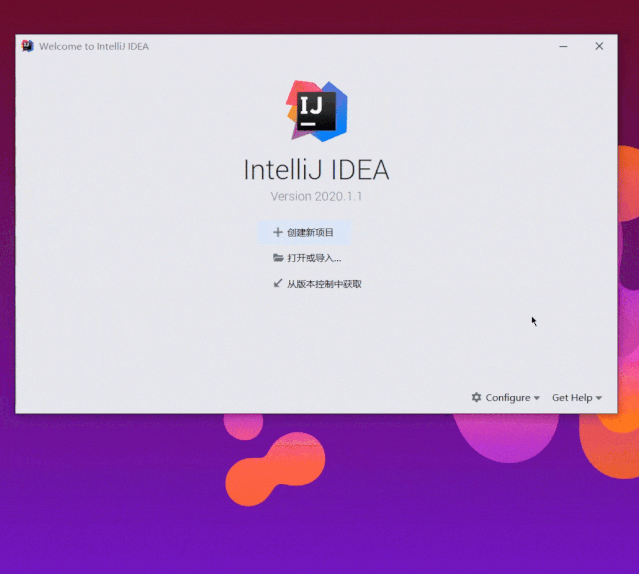Close the Welcome to IntelliJ IDEA window

[599, 46]
